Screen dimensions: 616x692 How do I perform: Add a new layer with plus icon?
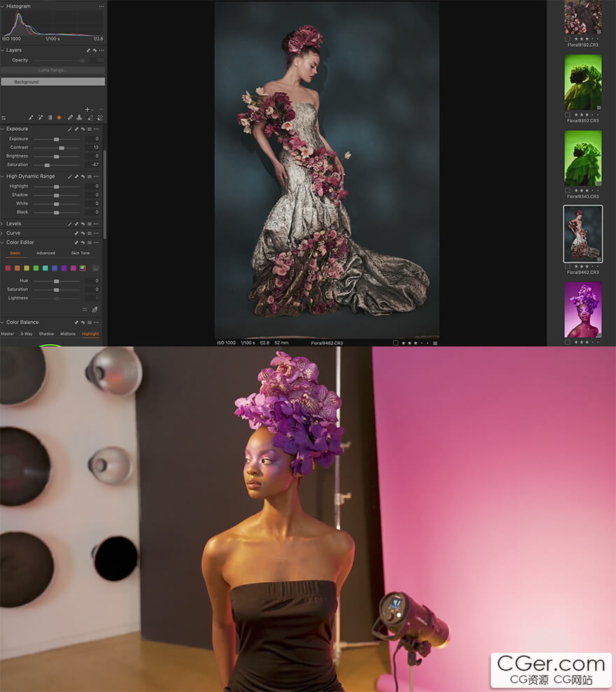pos(87,109)
